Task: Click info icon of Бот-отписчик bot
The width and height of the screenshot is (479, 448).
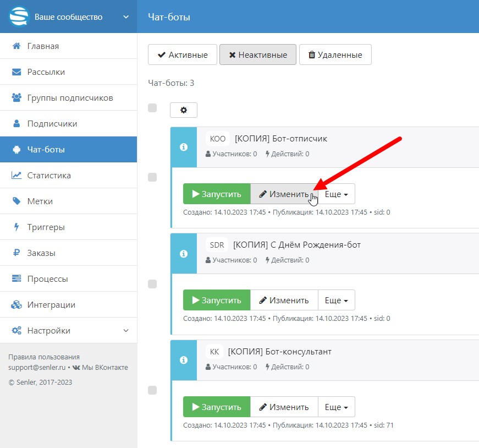Action: 184,147
